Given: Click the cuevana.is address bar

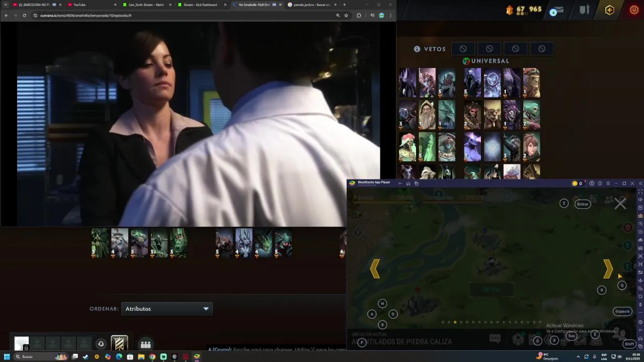Looking at the screenshot, I should [181, 16].
